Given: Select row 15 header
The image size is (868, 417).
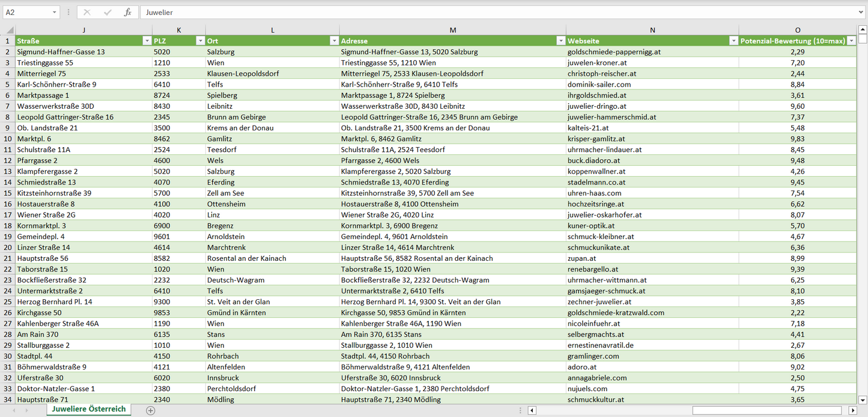Looking at the screenshot, I should tap(8, 193).
